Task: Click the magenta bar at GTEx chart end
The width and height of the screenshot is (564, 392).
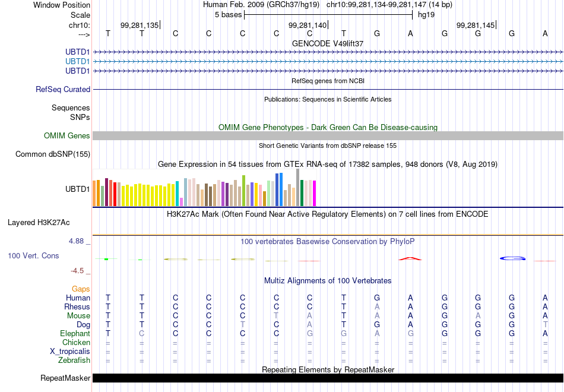Action: pyautogui.click(x=315, y=193)
